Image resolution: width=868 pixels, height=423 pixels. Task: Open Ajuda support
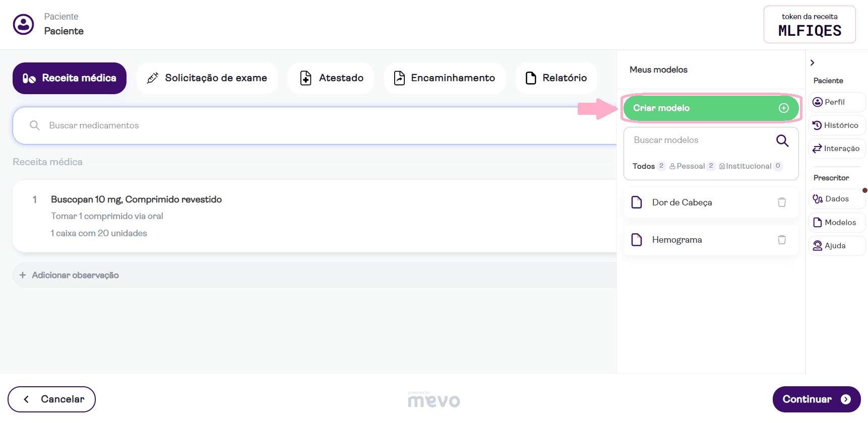click(x=836, y=246)
